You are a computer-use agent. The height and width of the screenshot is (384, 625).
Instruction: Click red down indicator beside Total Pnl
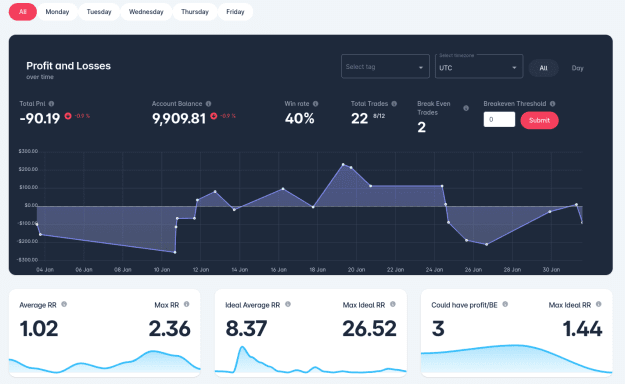tap(68, 116)
